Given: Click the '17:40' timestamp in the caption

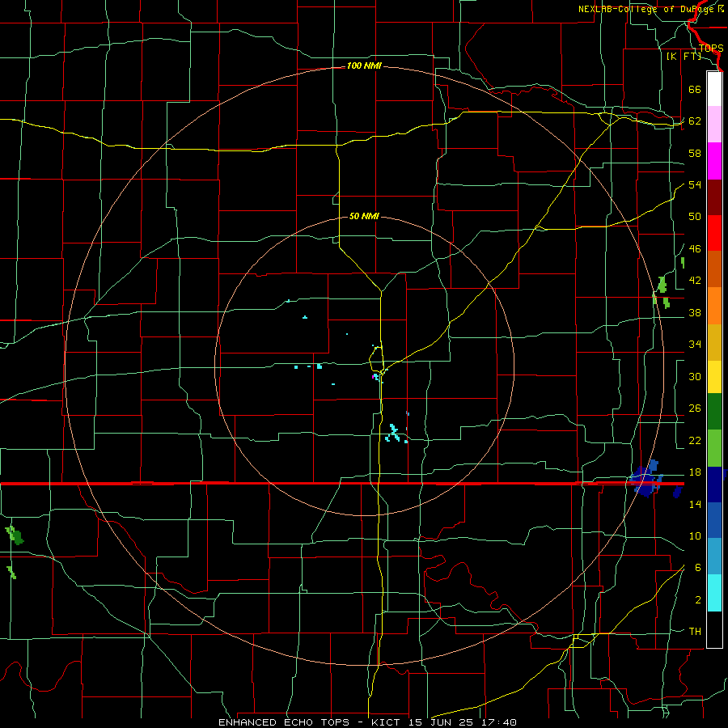Looking at the screenshot, I should point(499,722).
